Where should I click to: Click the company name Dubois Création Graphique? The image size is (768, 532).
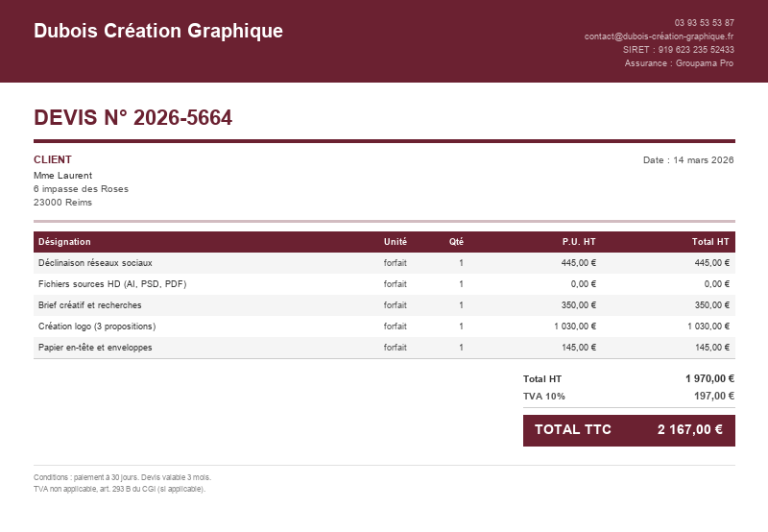pos(158,31)
